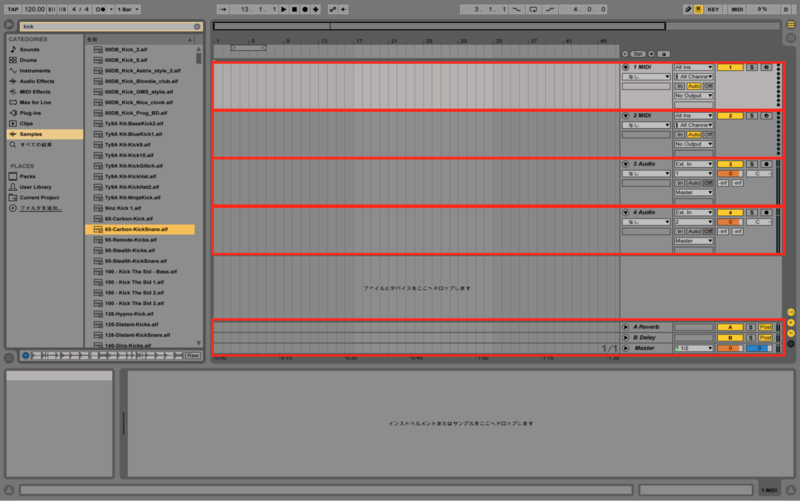Click the Set locator button

(638, 54)
